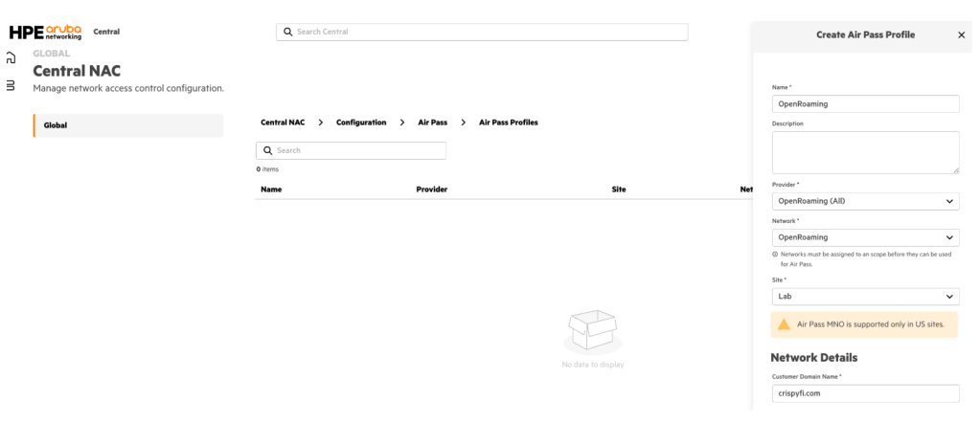Click the HPE Aruba Networking logo
The image size is (980, 423).
click(x=45, y=33)
